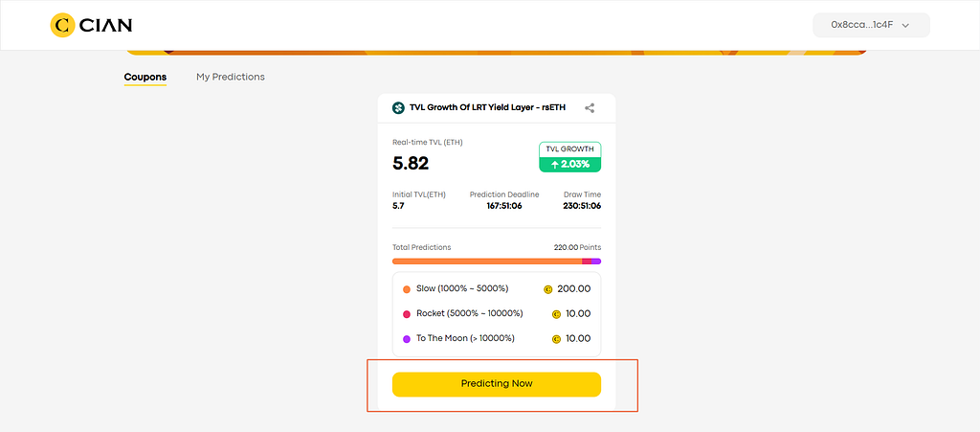The height and width of the screenshot is (432, 980).
Task: Click the coin icon in the Rocket row
Action: (x=556, y=314)
